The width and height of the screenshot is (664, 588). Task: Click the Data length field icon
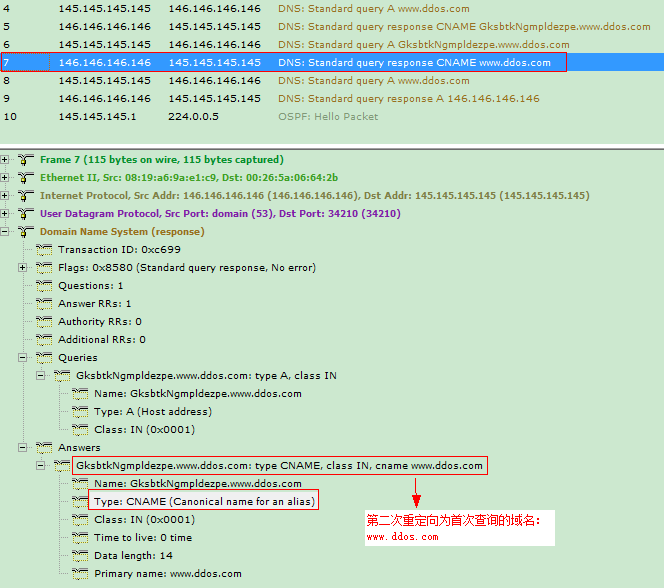click(80, 555)
